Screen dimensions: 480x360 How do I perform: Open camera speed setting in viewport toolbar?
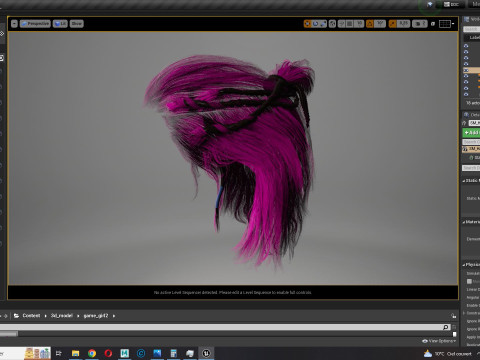pos(420,24)
